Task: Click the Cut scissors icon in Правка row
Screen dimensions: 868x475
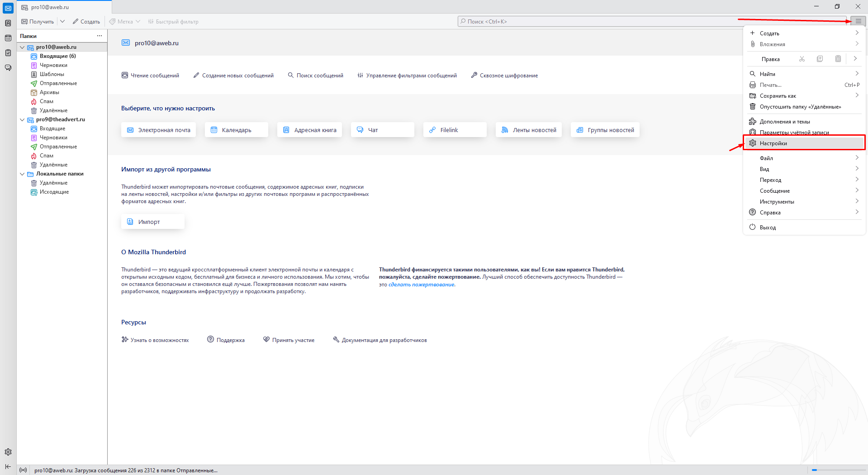Action: pyautogui.click(x=802, y=59)
